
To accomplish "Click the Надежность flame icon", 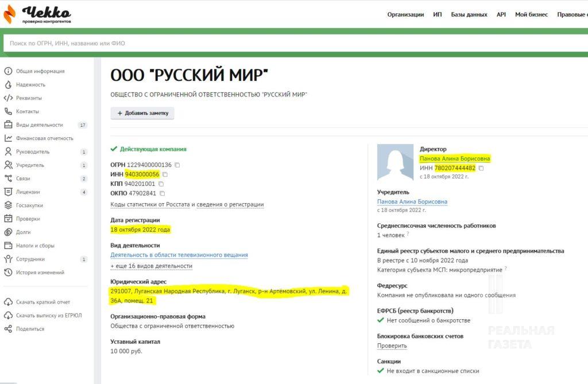I will [x=8, y=84].
